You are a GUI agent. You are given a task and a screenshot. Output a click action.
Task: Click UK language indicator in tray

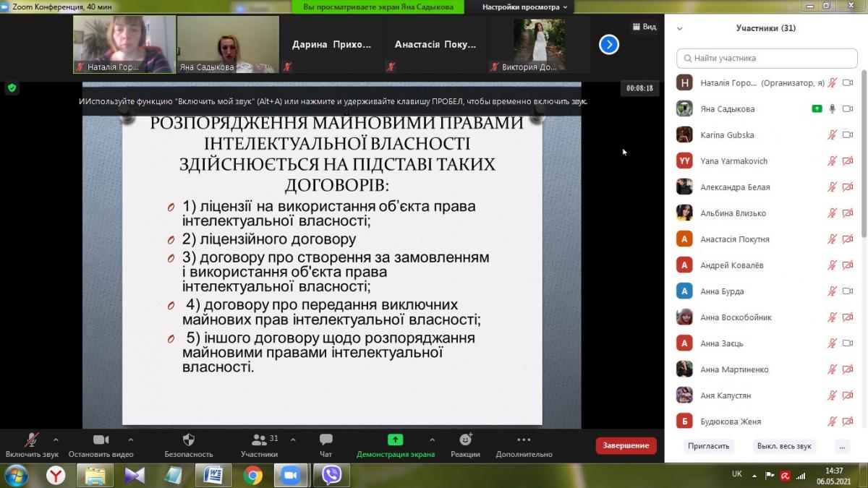[x=737, y=474]
